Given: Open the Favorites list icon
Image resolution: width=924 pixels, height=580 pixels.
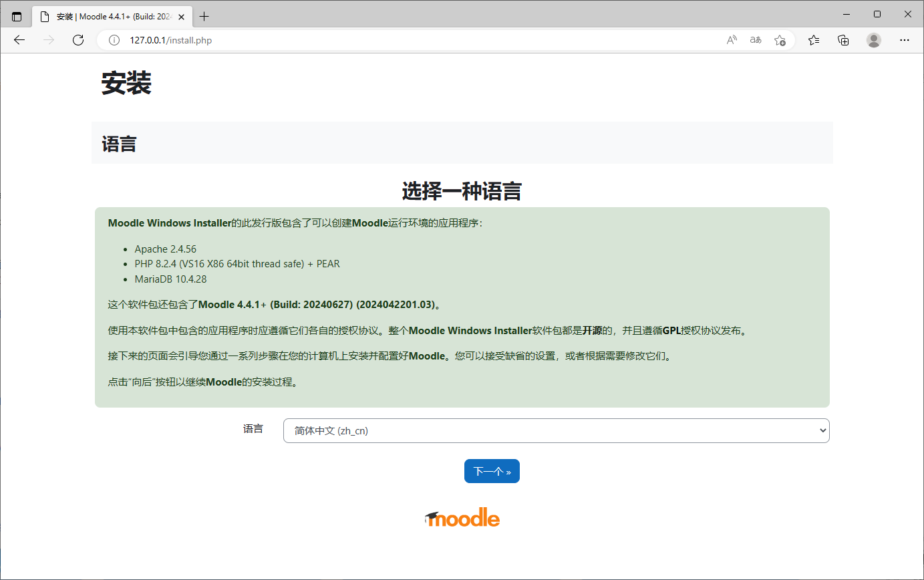Looking at the screenshot, I should pos(813,40).
